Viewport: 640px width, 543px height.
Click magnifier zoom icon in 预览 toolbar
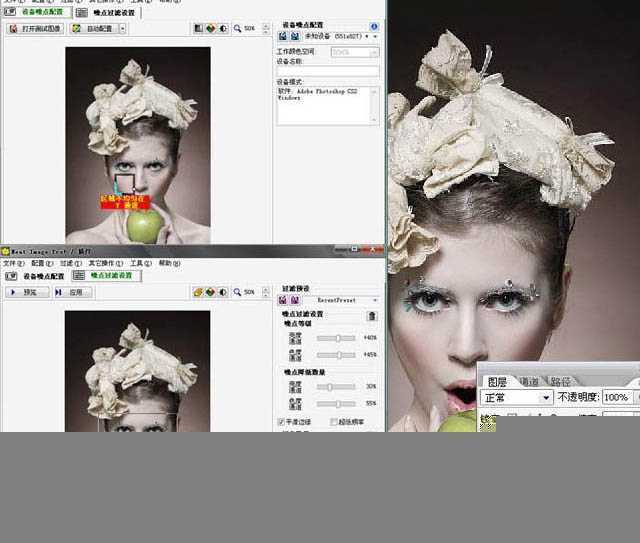pos(237,292)
